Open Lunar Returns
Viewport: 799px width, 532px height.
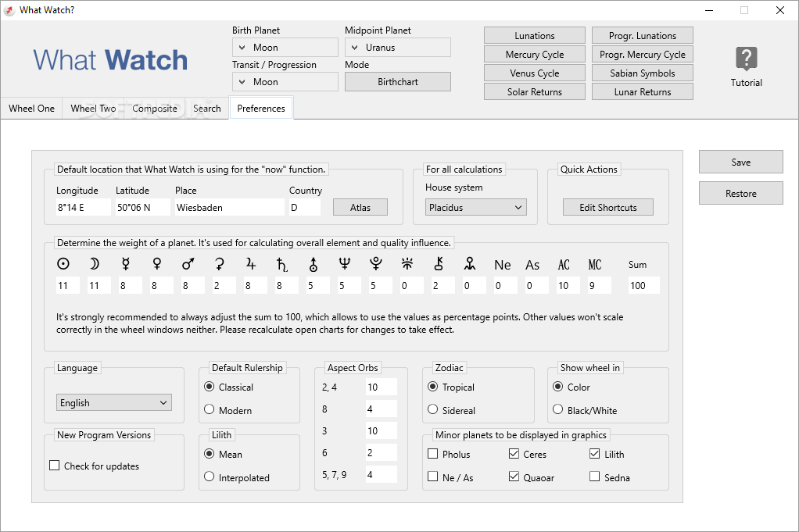coord(643,92)
